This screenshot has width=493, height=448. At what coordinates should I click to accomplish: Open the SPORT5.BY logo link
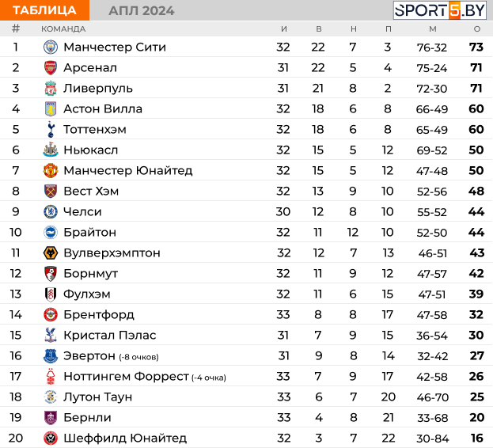439,10
